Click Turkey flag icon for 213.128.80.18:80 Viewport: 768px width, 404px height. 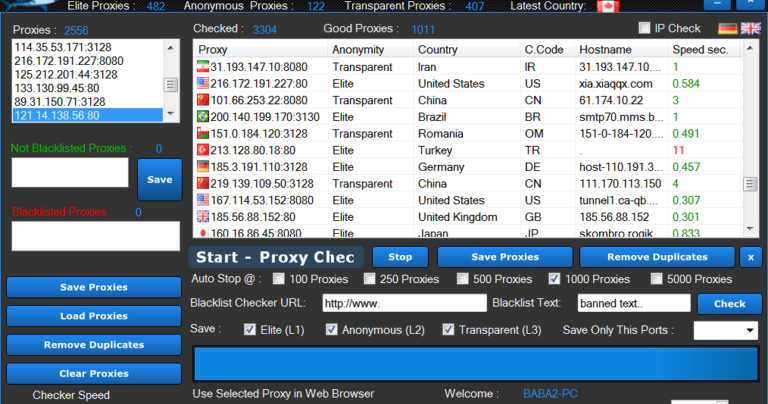pos(203,149)
